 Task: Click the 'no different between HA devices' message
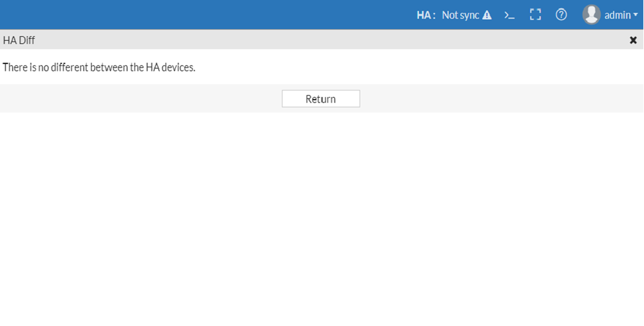tap(99, 67)
